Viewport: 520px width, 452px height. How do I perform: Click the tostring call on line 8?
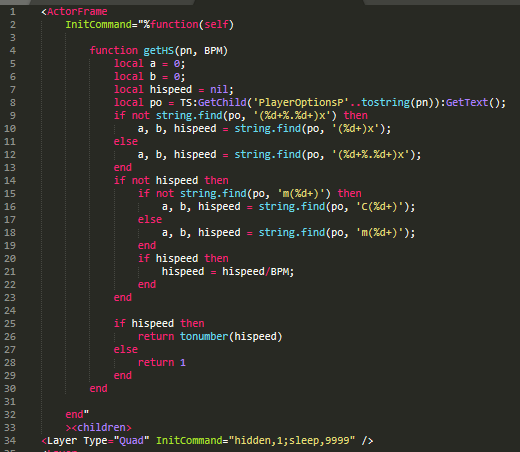[x=386, y=103]
